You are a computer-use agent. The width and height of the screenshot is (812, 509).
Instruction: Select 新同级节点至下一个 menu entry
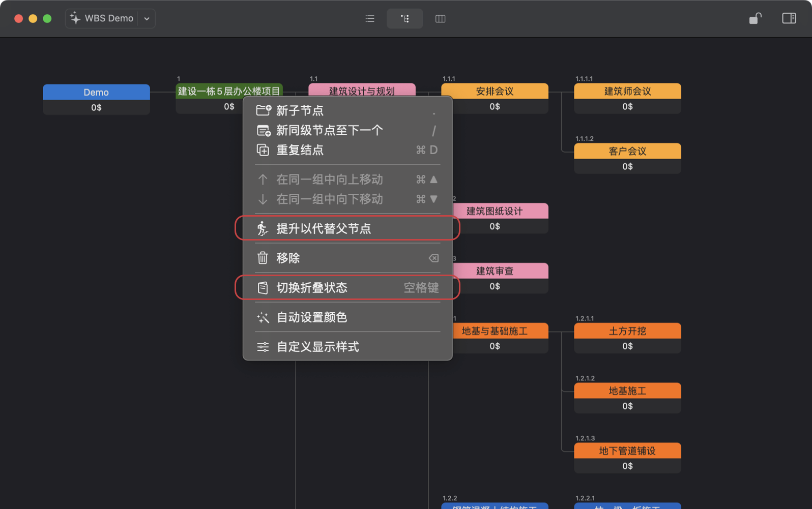coord(329,131)
